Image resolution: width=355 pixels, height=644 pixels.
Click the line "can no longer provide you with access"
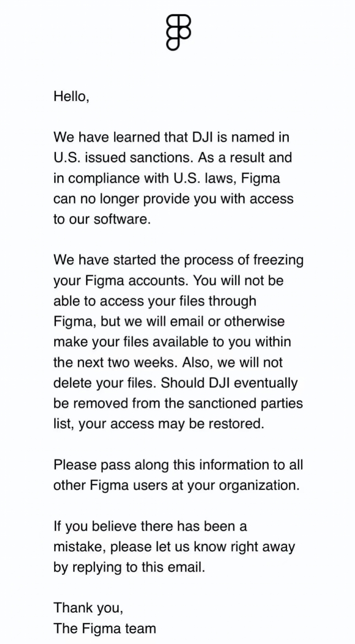pyautogui.click(x=174, y=198)
